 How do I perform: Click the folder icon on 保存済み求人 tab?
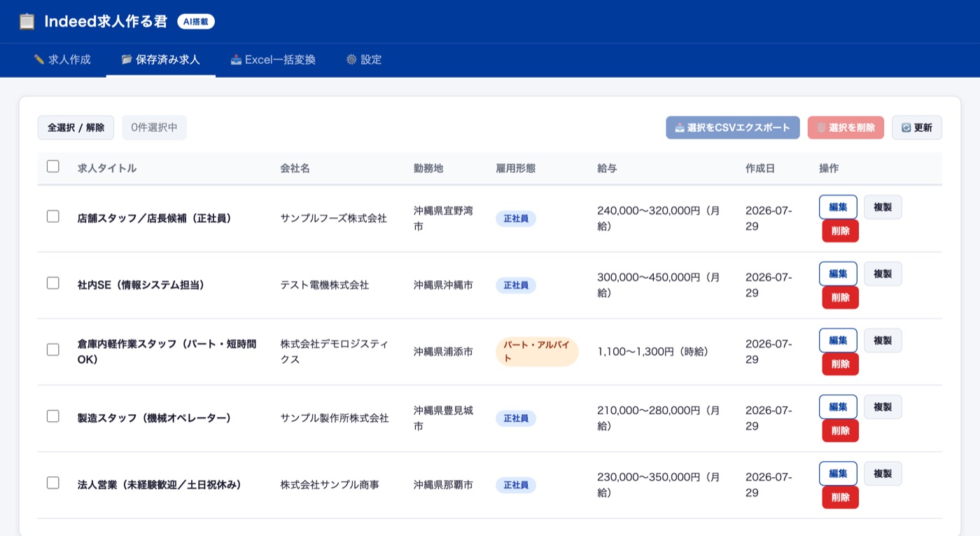(127, 60)
